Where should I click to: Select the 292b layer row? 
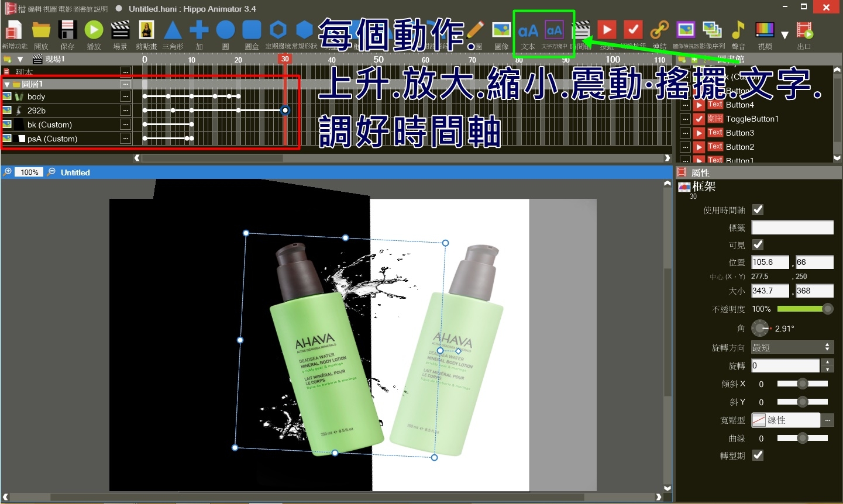67,111
